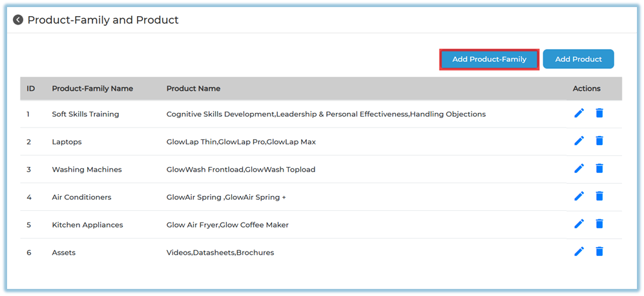This screenshot has width=644, height=296.
Task: Click the Product Name column header
Action: 193,88
